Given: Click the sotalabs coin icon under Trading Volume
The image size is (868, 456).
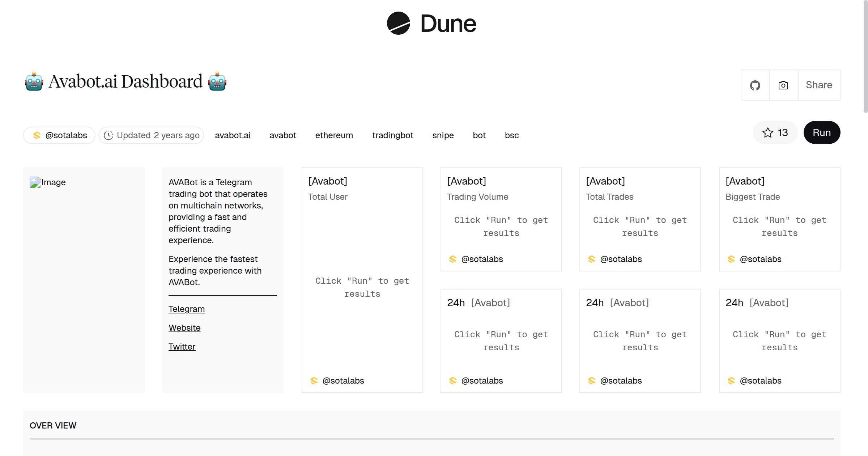Looking at the screenshot, I should [453, 259].
